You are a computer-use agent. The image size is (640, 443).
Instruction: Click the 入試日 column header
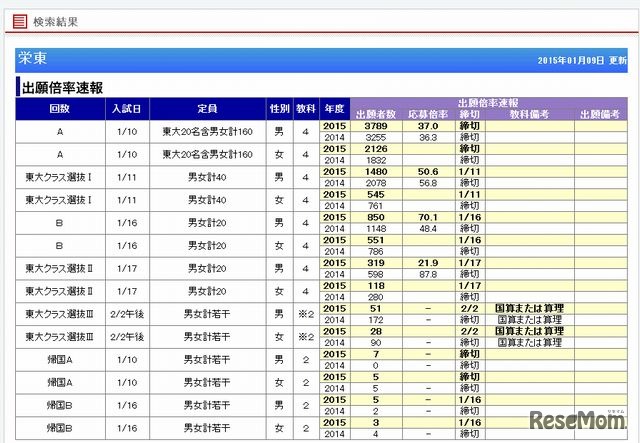[127, 109]
